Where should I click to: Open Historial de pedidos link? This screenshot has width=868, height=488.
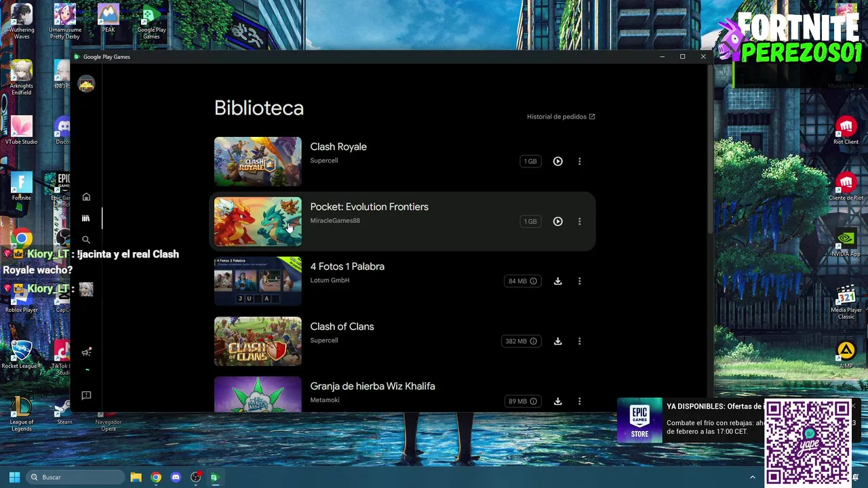tap(561, 117)
